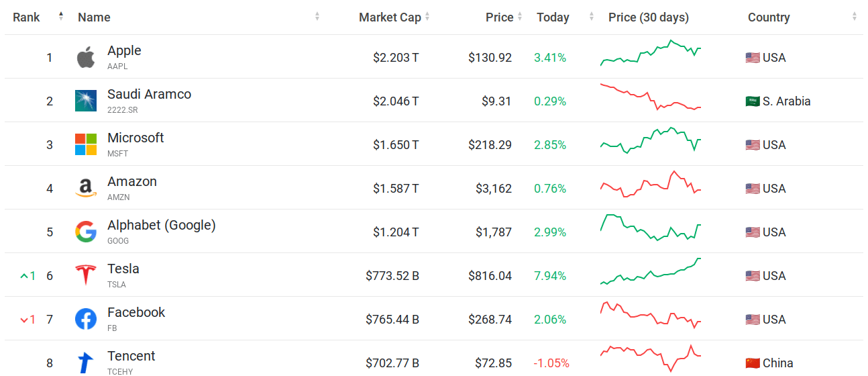Sort by the Name column header
Image resolution: width=868 pixels, height=376 pixels.
pyautogui.click(x=94, y=17)
